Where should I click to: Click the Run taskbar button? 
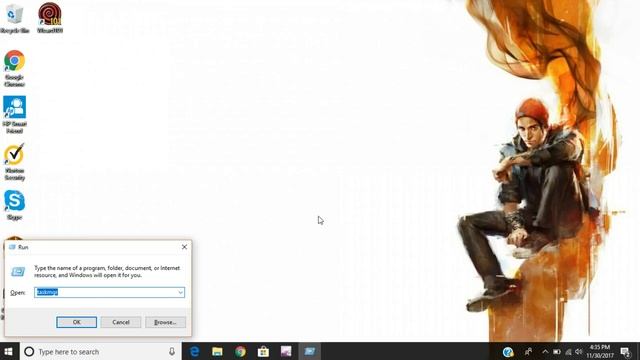coord(309,351)
